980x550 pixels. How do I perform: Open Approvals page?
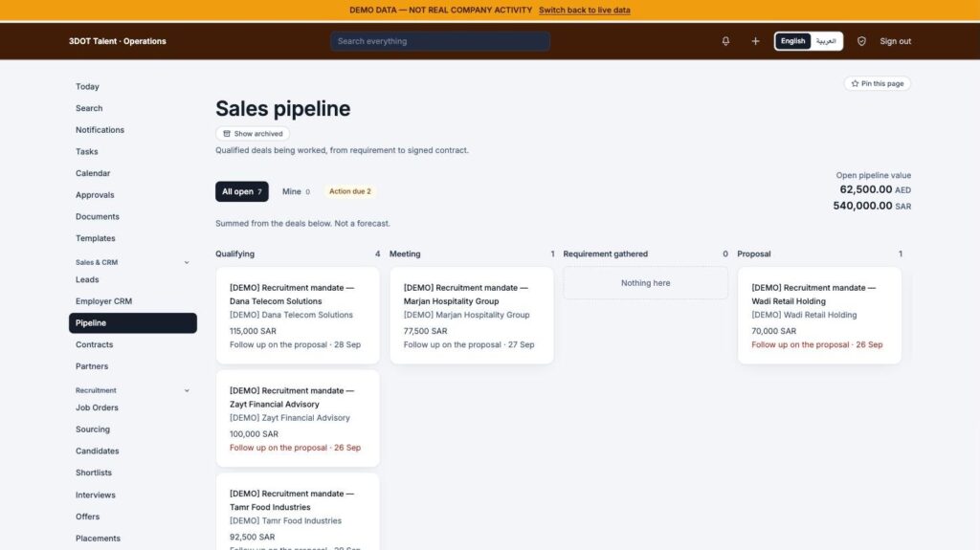coord(132,195)
